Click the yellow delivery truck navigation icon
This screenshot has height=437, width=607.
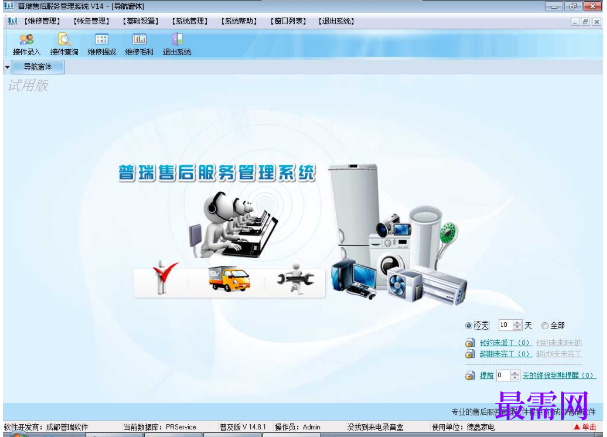229,278
